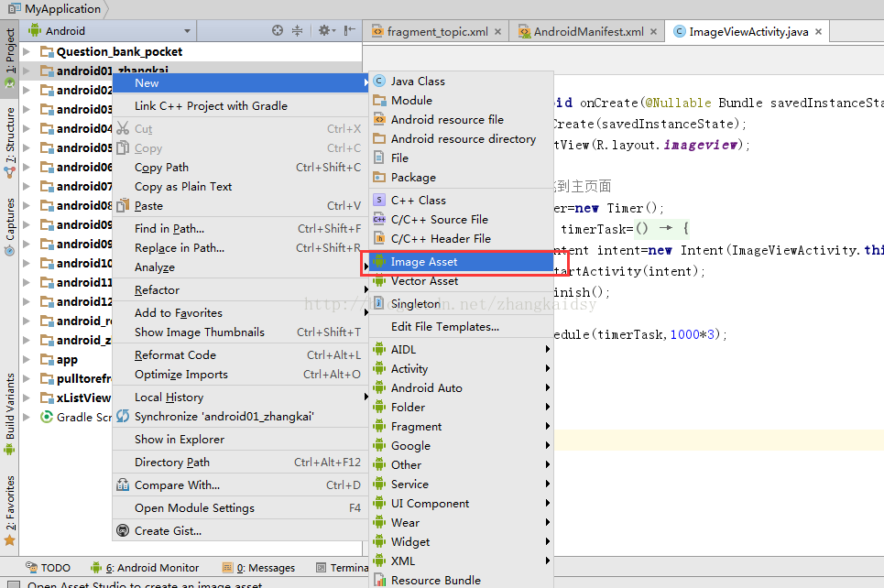Open the Terminal tool window
Viewport: 884px width, 588px height.
(343, 568)
